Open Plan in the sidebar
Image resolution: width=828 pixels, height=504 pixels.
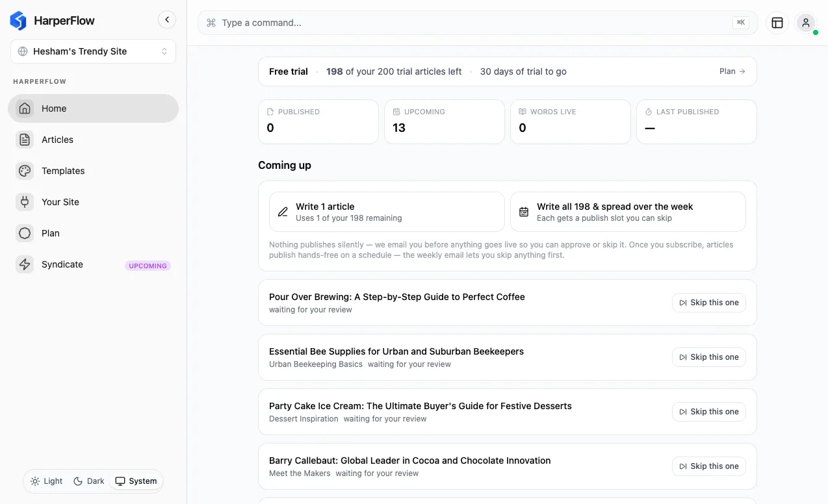(x=93, y=233)
